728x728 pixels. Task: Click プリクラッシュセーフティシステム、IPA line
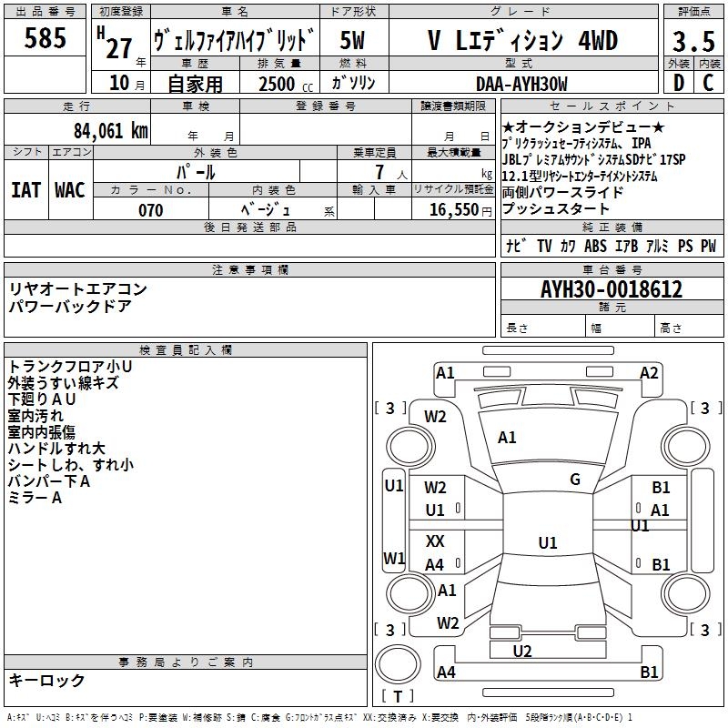(x=576, y=143)
